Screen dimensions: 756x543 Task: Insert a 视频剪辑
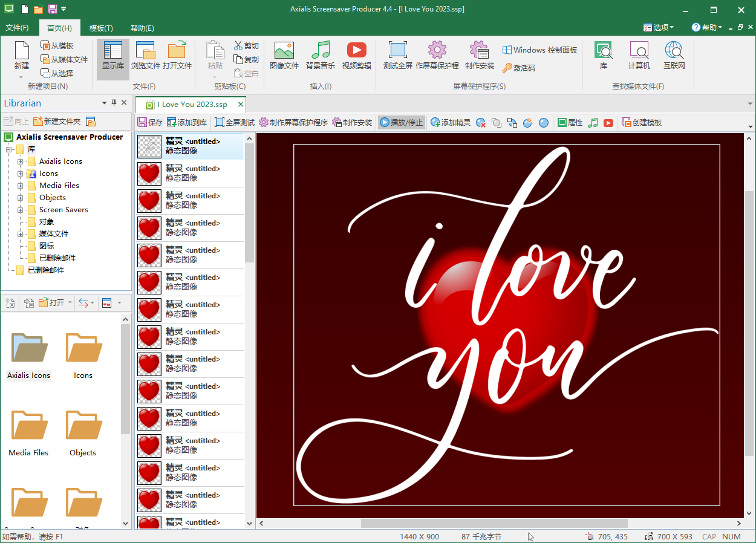point(357,56)
